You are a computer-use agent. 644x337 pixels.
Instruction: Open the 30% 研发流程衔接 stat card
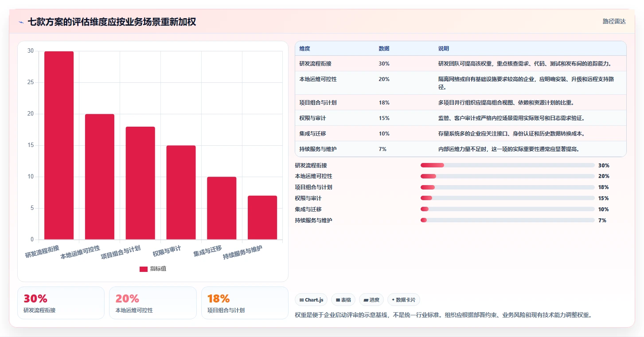click(61, 303)
